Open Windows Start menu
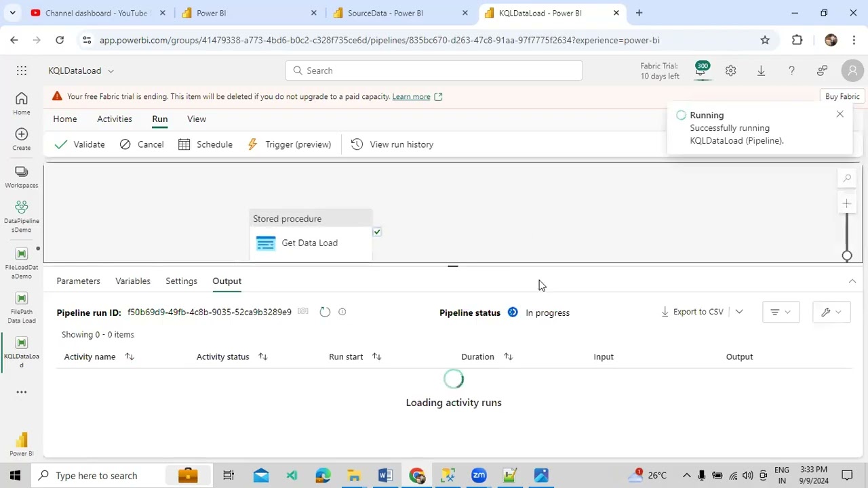868x488 pixels. point(15,475)
